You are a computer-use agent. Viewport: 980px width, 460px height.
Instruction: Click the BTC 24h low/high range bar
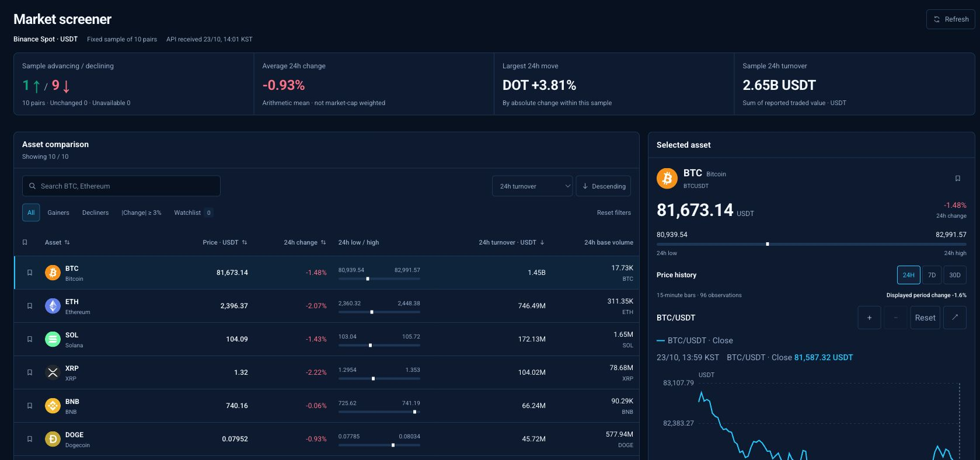click(x=379, y=279)
